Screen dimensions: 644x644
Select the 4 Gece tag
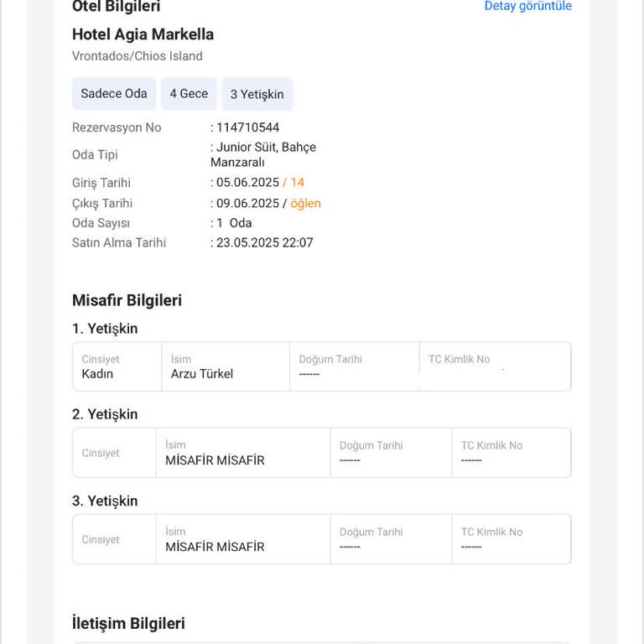tap(189, 94)
